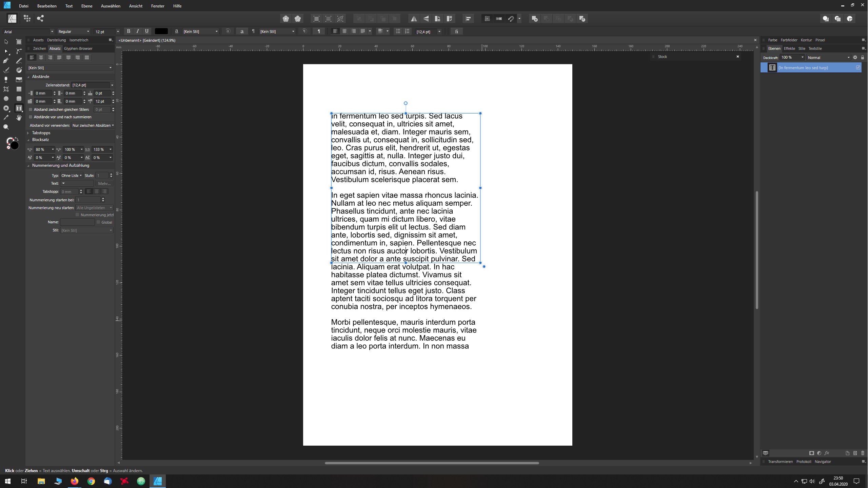
Task: Open the Datei menu
Action: tap(24, 6)
